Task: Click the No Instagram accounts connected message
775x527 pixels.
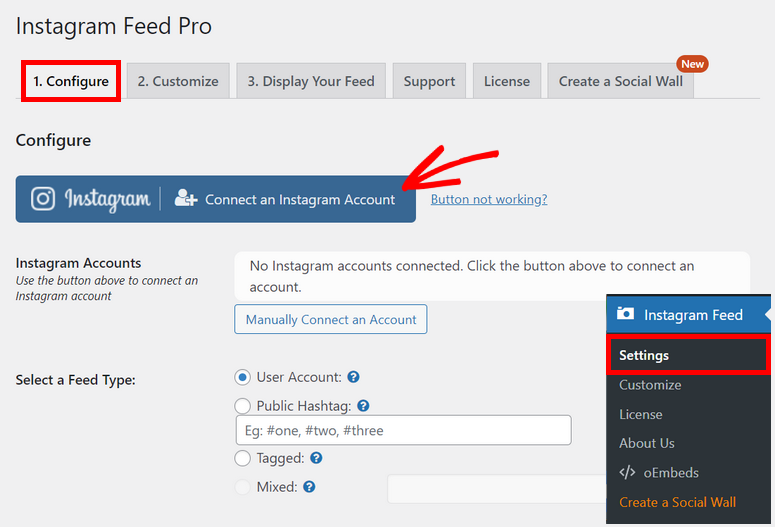Action: pos(492,276)
